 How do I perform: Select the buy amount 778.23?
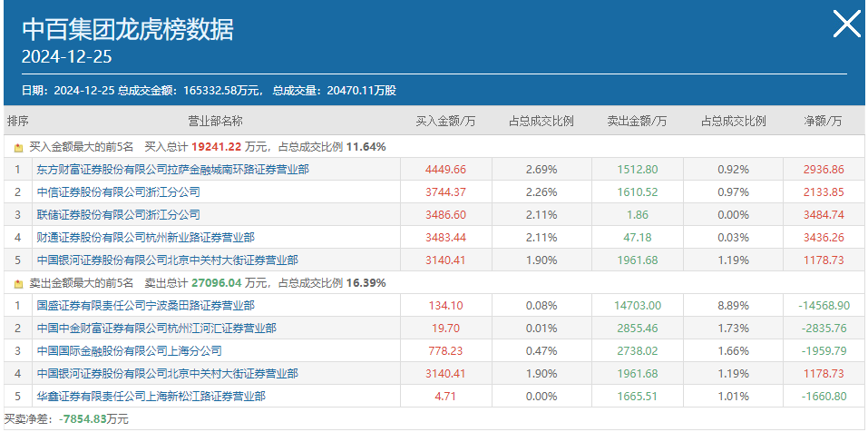[445, 350]
